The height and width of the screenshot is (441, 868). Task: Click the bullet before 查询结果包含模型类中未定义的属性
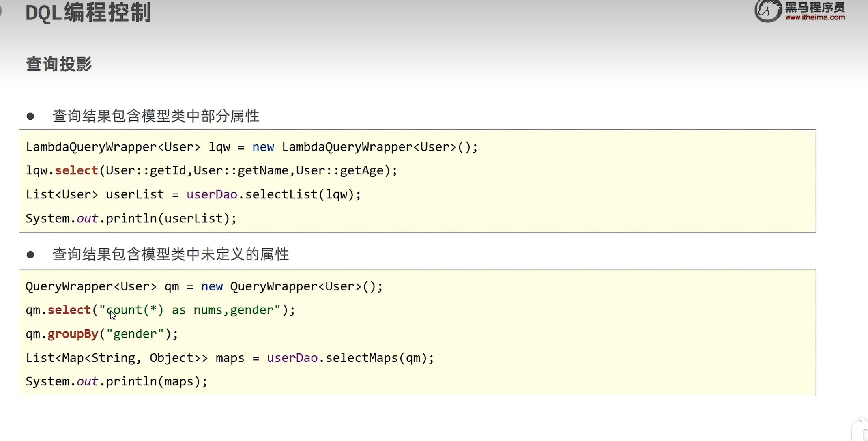pyautogui.click(x=30, y=255)
